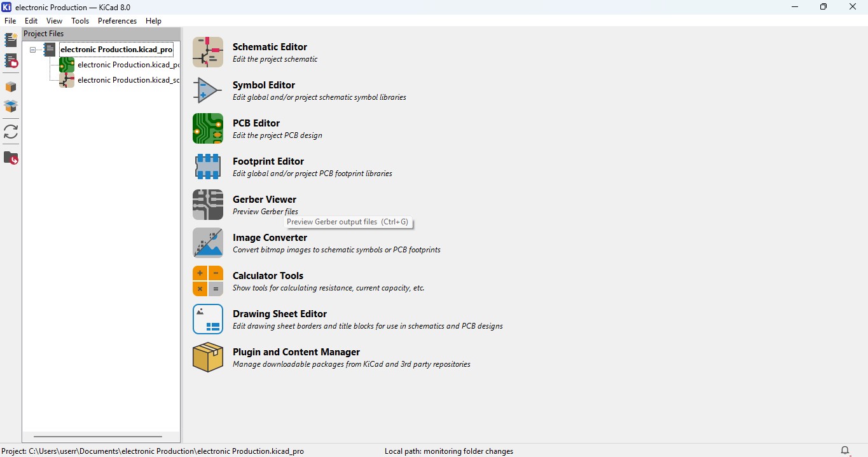Click the Open Project sidebar icon
The height and width of the screenshot is (457, 868).
coord(11,61)
